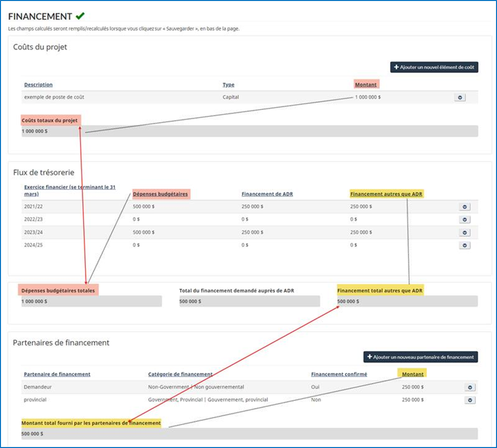Select the '2024/25' fiscal year cell
The height and width of the screenshot is (448, 497).
[33, 245]
